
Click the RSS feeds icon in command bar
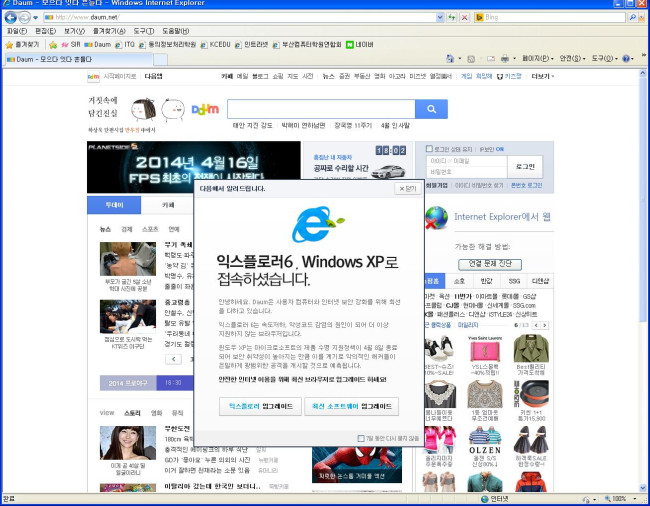(x=471, y=59)
